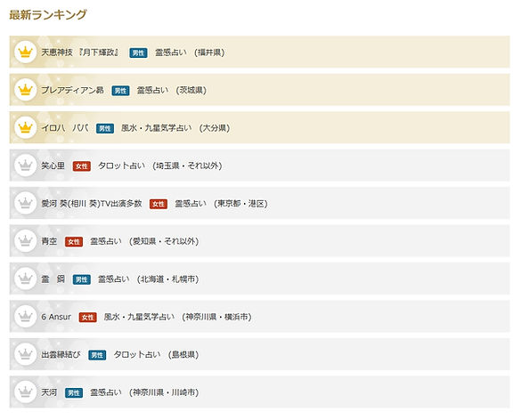Click 霊感占い in the 青空 row
This screenshot has height=420, width=521.
(x=106, y=241)
